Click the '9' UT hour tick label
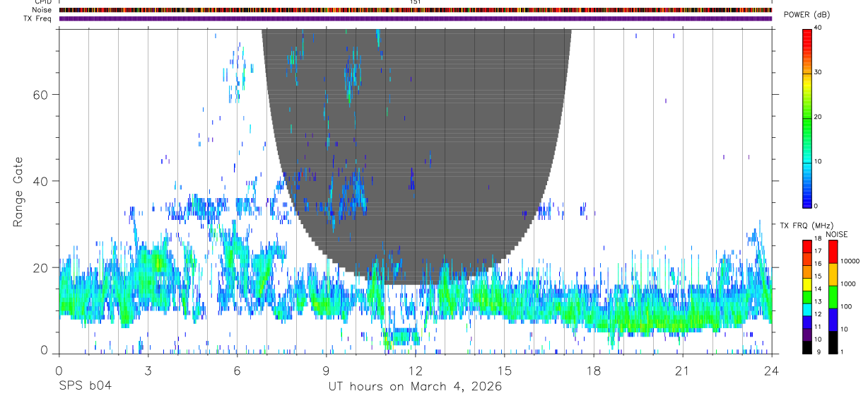This screenshot has width=868, height=401. coord(327,371)
